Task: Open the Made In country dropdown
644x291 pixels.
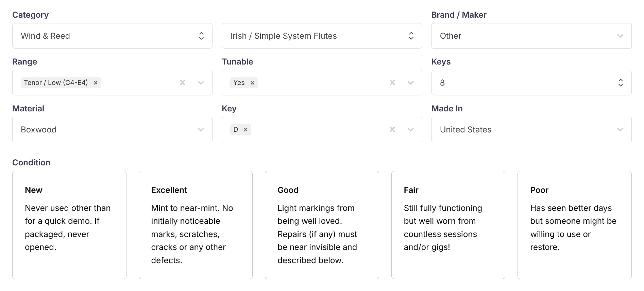Action: 531,130
